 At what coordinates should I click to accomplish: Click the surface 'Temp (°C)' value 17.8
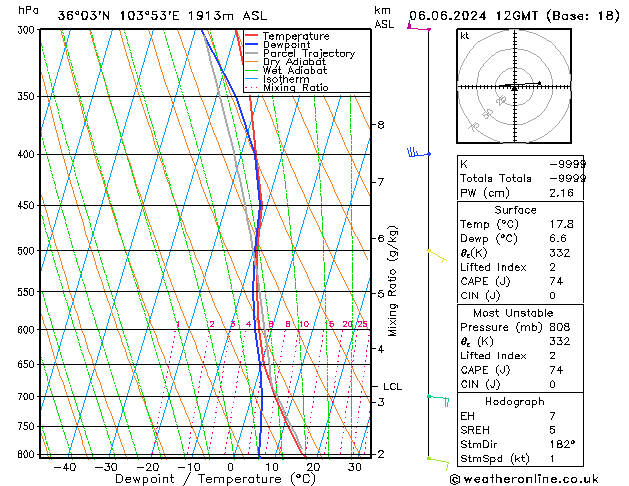tap(561, 224)
